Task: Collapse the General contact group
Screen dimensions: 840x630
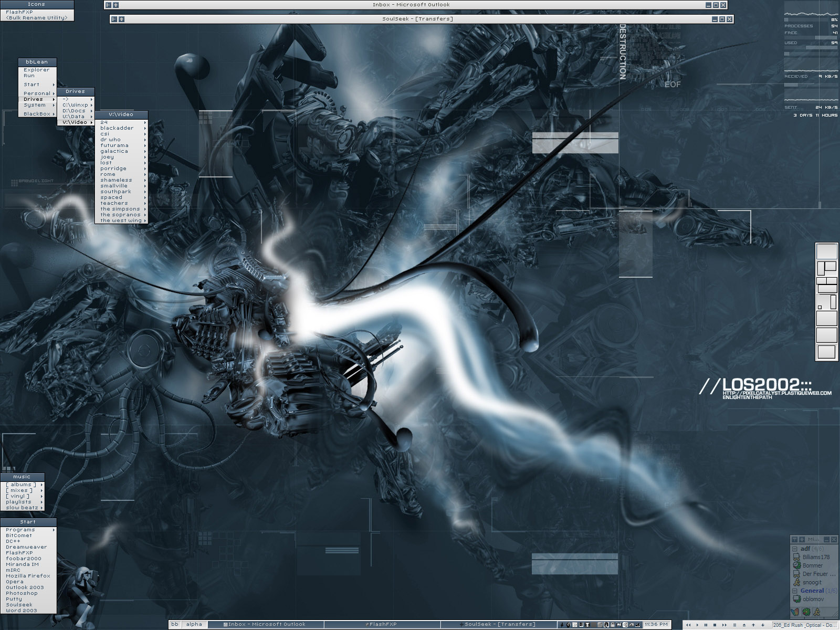Action: pos(795,591)
